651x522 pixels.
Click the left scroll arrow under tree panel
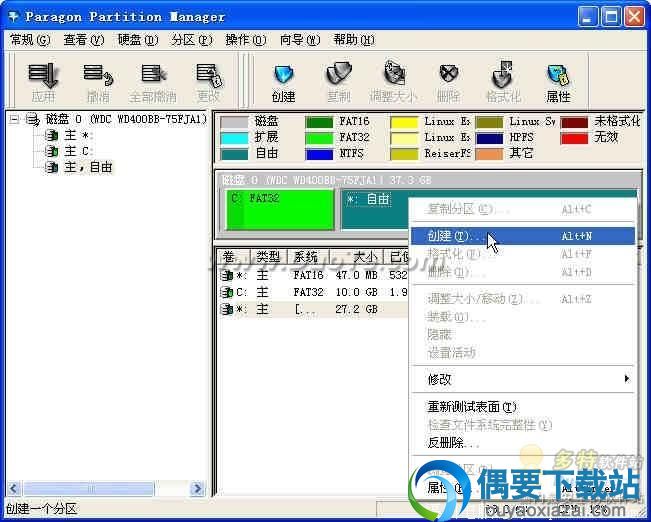coord(14,488)
